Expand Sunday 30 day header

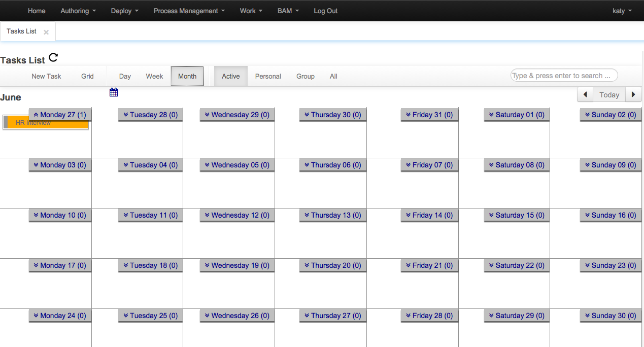click(611, 316)
